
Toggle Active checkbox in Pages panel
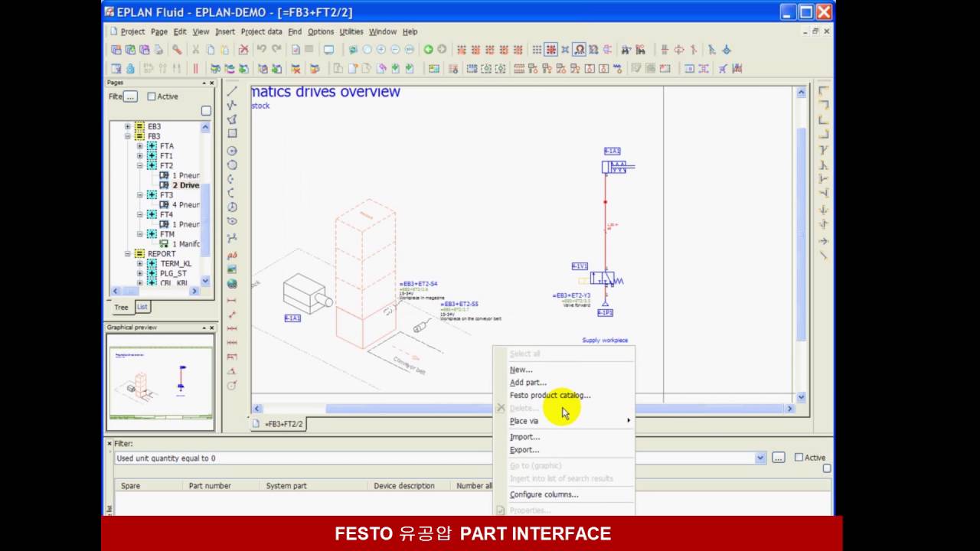[x=152, y=96]
